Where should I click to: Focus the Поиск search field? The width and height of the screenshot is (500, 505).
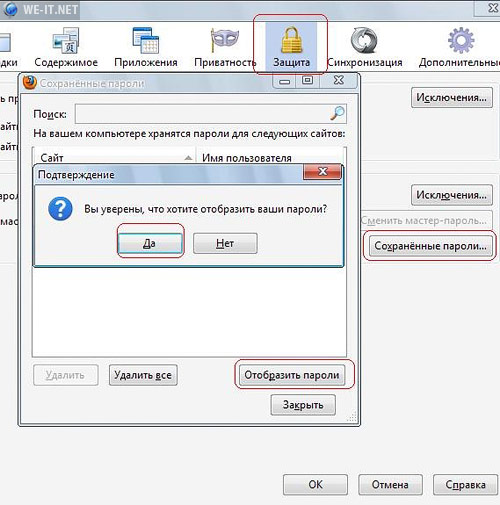211,114
